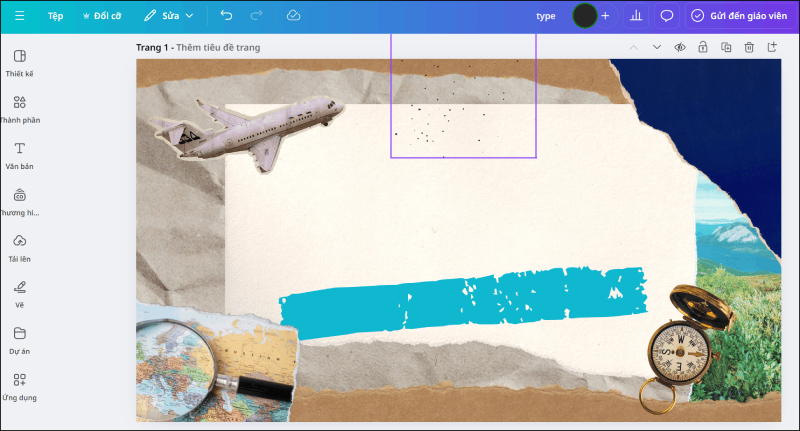
Task: Open the Dự án projects panel
Action: coord(19,339)
